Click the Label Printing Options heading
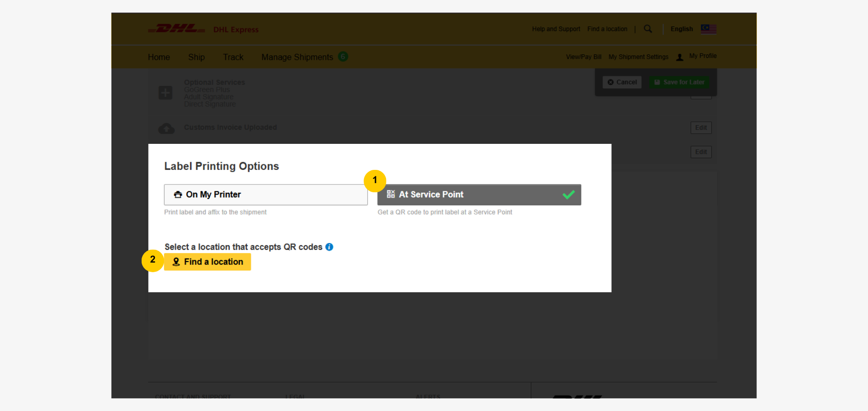This screenshot has width=868, height=411. tap(222, 166)
